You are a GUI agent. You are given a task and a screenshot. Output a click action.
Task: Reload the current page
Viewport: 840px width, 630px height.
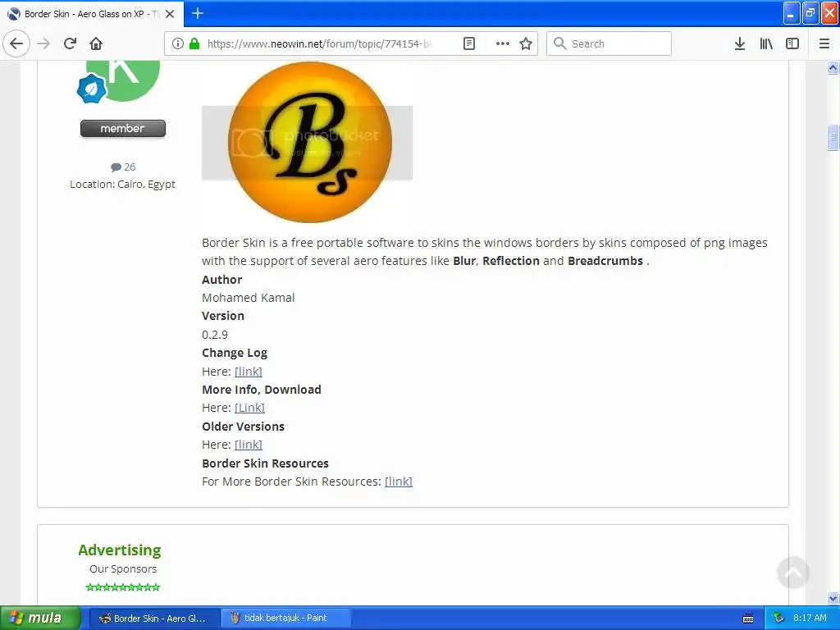click(70, 43)
